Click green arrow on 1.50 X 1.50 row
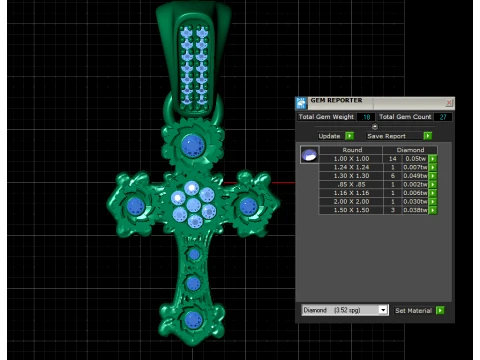The image size is (480, 360). coord(433,210)
